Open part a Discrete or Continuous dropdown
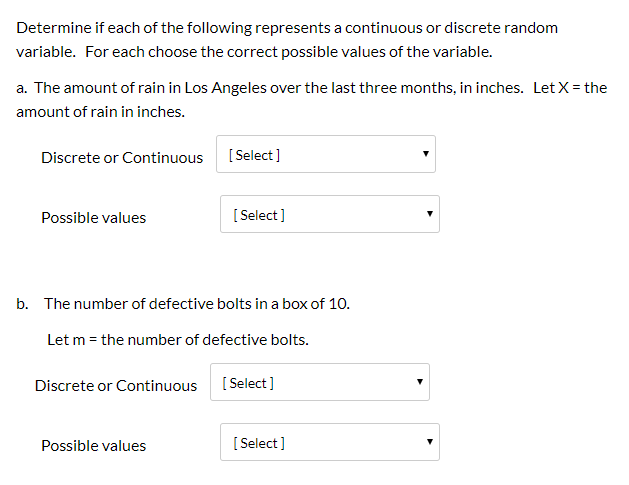This screenshot has width=629, height=485. (326, 154)
